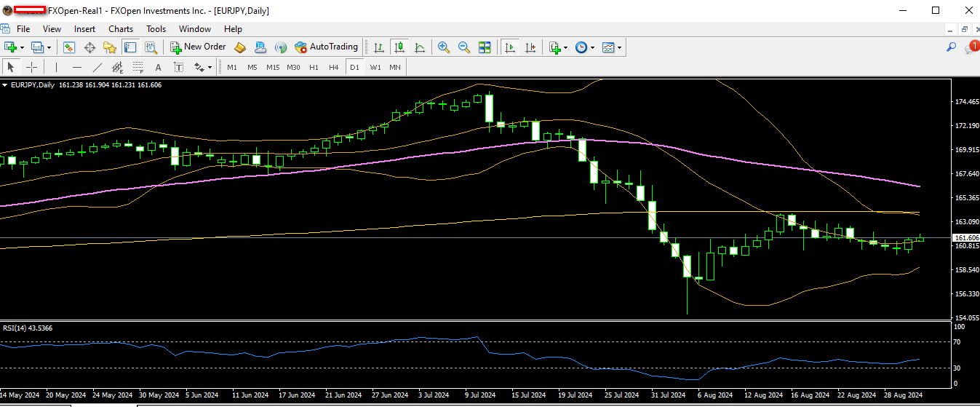This screenshot has height=407, width=980.
Task: Open the Strategy Tester icon
Action: (151, 47)
